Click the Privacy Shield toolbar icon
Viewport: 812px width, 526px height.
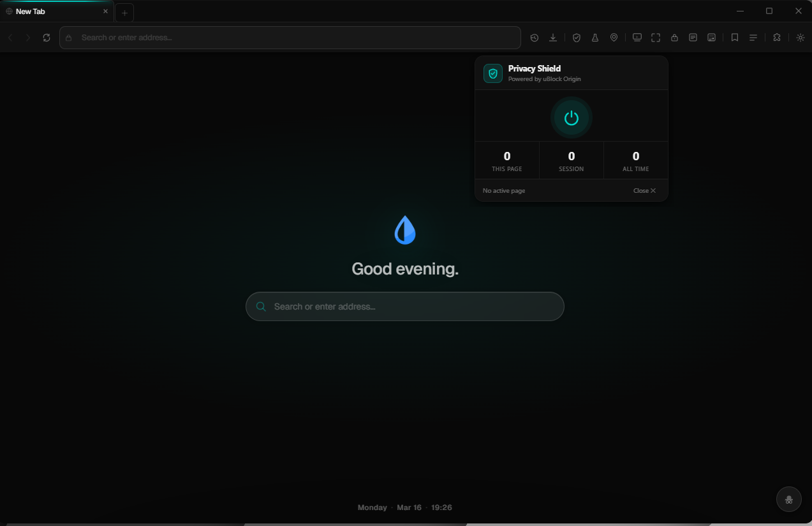(576, 37)
